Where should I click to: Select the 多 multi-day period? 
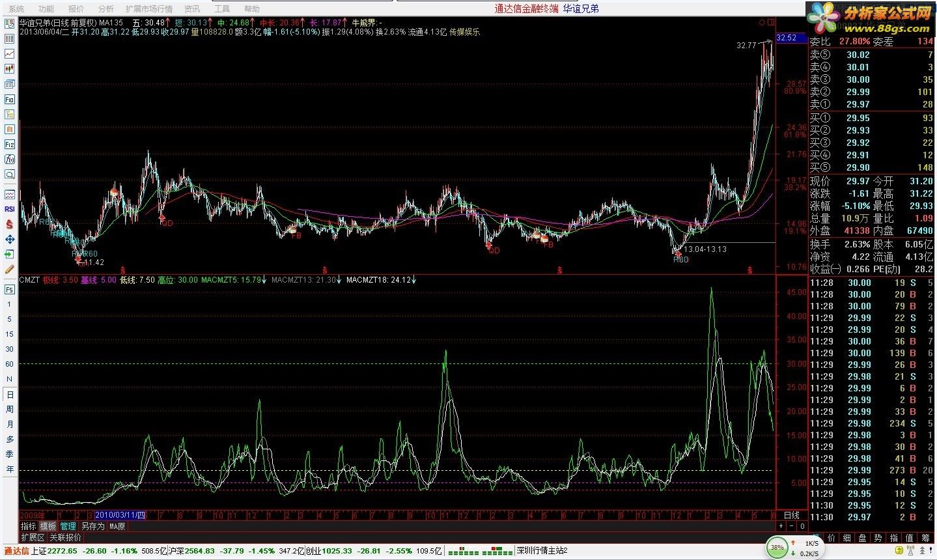point(10,440)
